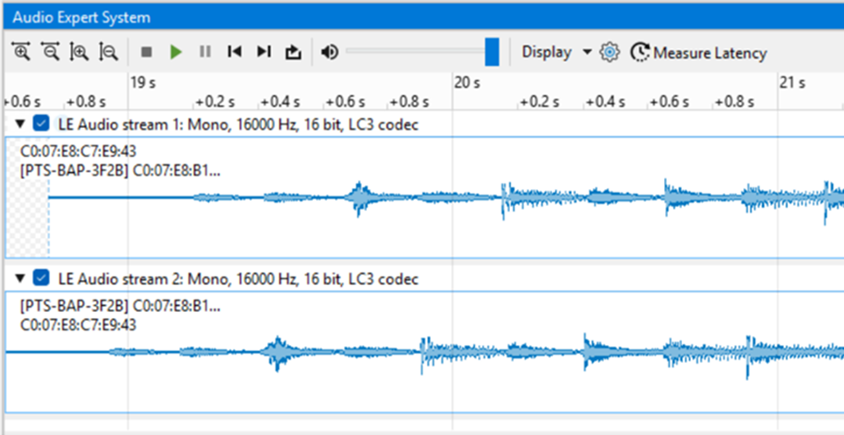Click the 19 s timeline marker
844x435 pixels.
[x=143, y=83]
